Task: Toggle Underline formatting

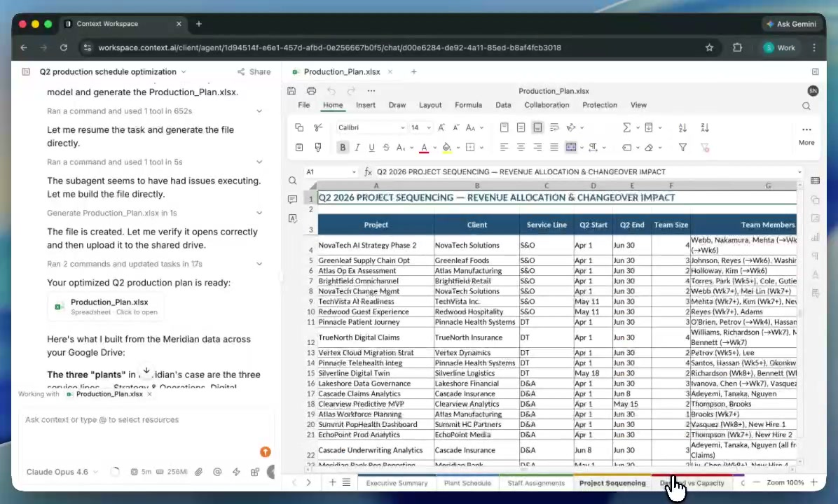Action: coord(371,148)
